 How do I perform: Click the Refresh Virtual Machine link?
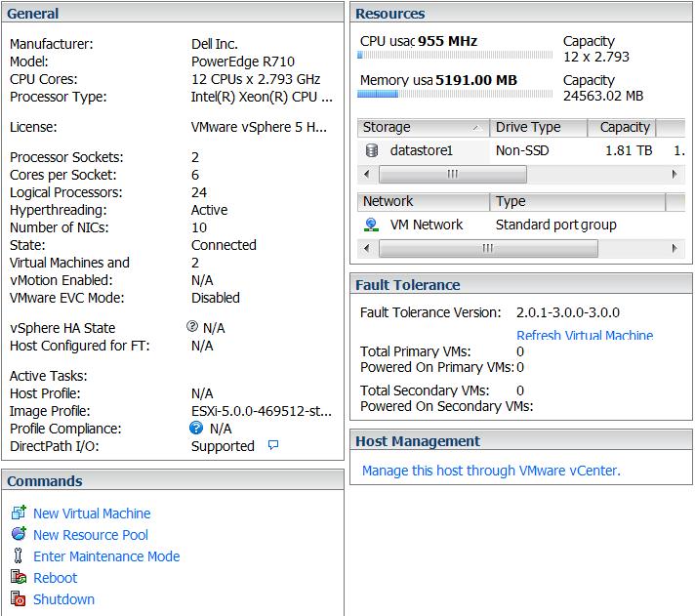click(x=585, y=335)
